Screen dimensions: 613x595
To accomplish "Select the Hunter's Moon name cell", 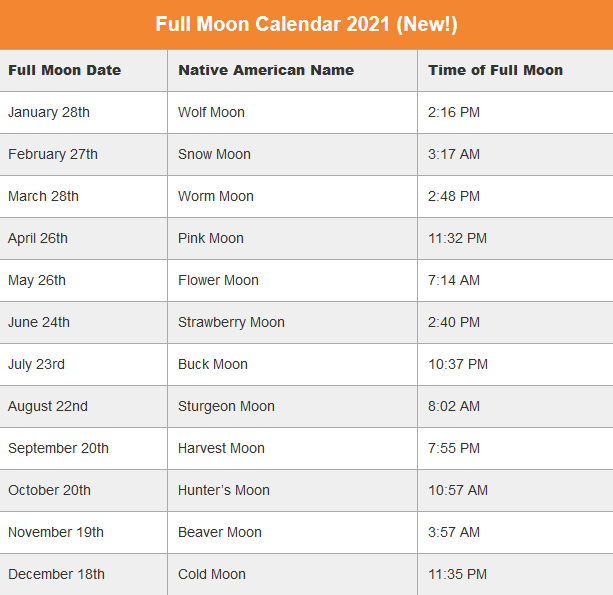I will [224, 491].
